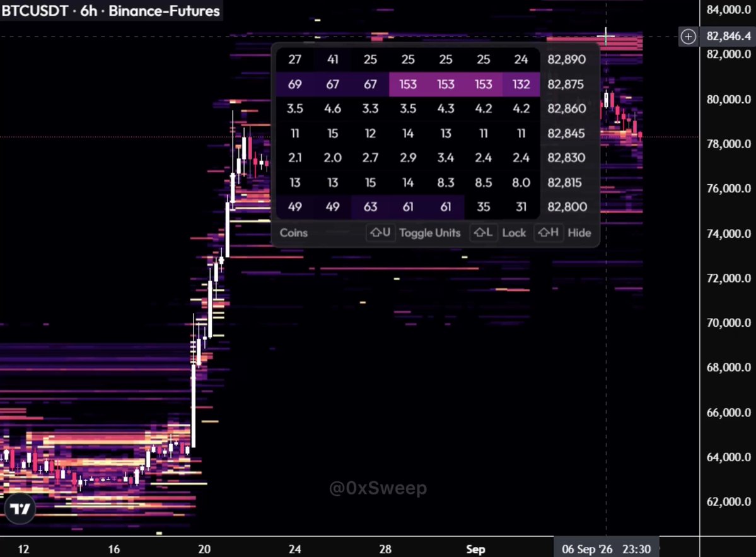This screenshot has height=557, width=756.
Task: Open the TradingView logo
Action: [x=20, y=508]
